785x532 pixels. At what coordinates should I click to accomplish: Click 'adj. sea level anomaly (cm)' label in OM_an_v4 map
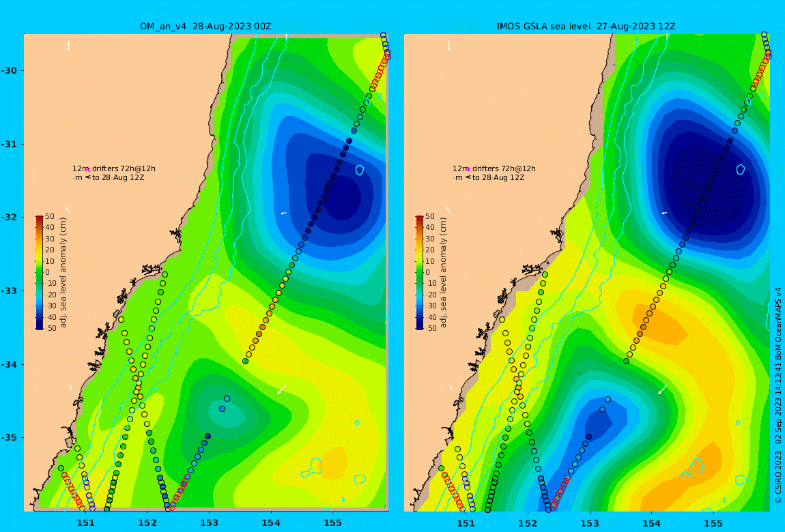click(63, 273)
